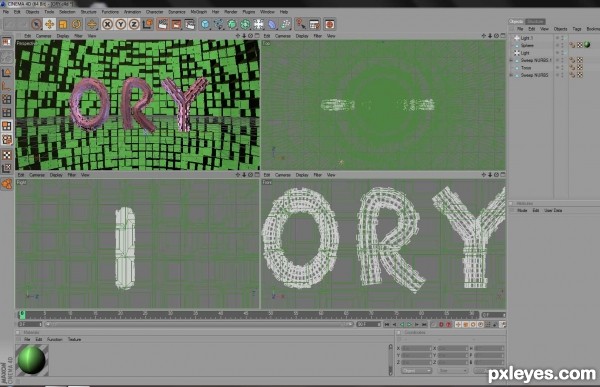The width and height of the screenshot is (600, 387).
Task: Toggle Z axis lock button
Action: (134, 24)
